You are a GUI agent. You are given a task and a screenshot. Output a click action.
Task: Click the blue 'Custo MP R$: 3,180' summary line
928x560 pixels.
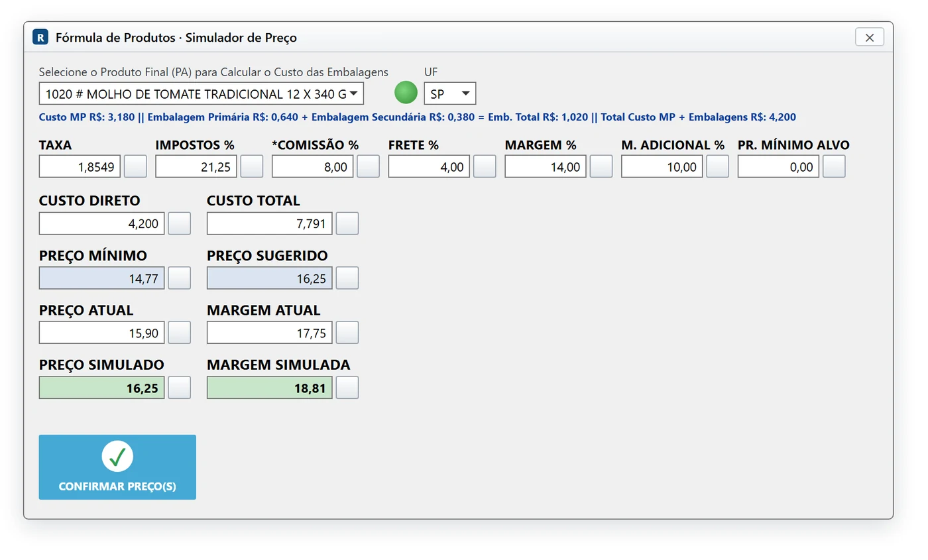click(x=418, y=117)
